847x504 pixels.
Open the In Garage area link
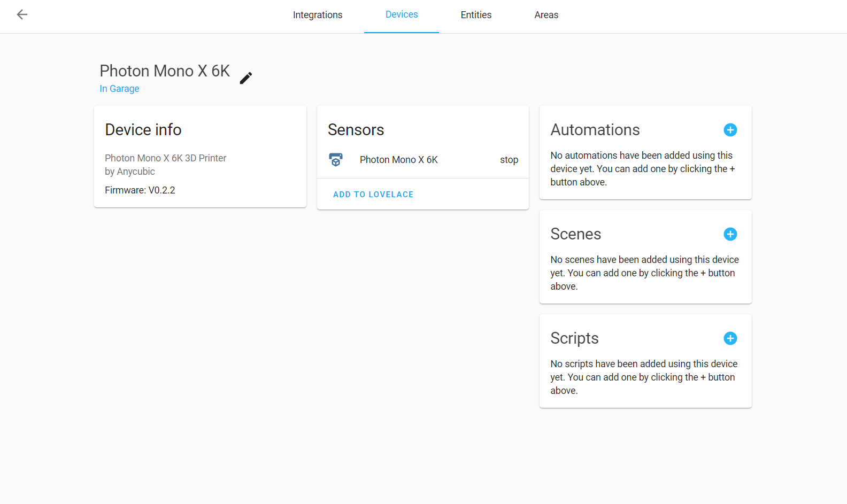(119, 89)
